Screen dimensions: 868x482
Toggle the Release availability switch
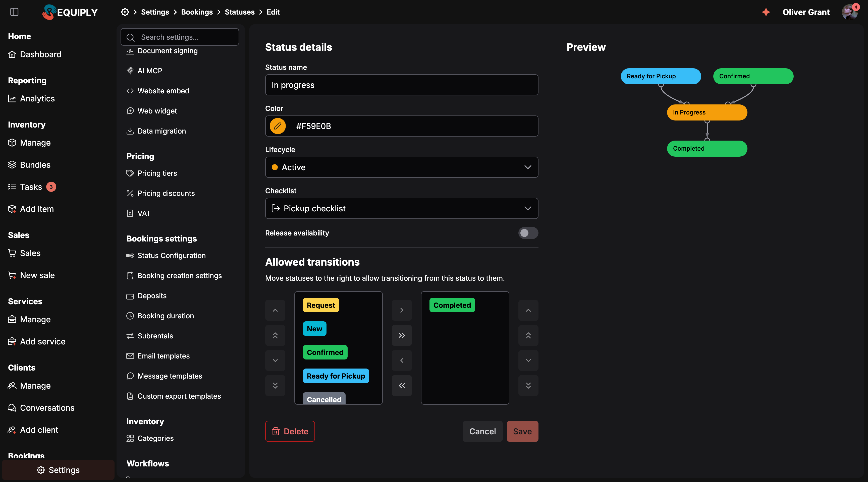tap(528, 233)
